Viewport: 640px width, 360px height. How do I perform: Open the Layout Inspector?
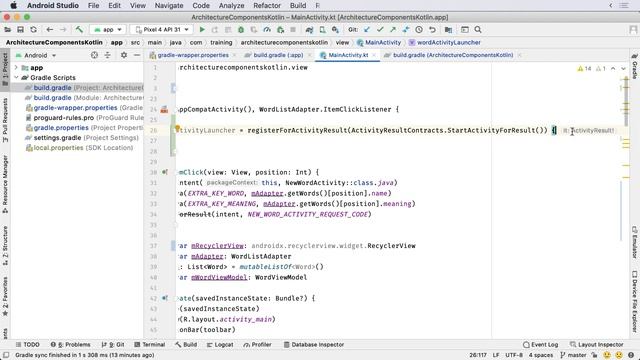tap(597, 344)
